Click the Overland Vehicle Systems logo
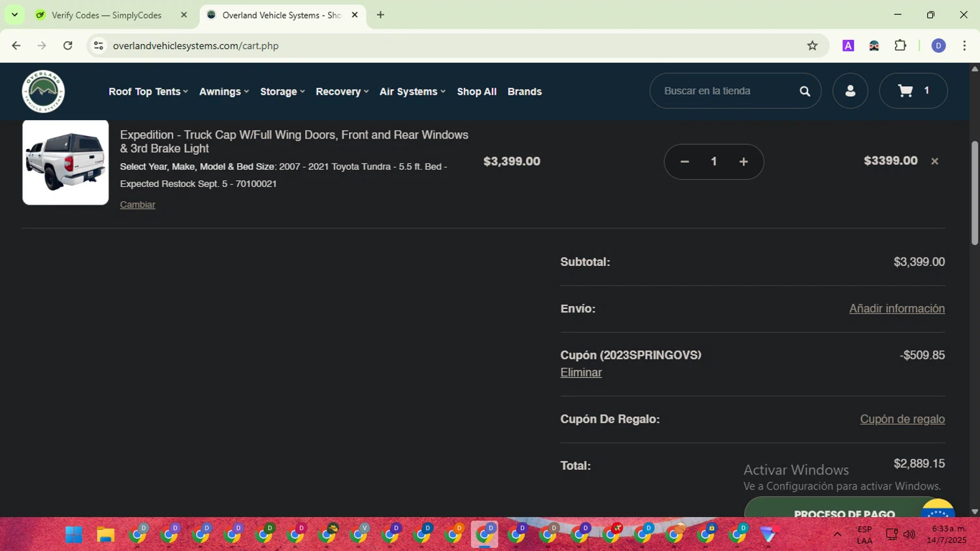 click(x=43, y=92)
